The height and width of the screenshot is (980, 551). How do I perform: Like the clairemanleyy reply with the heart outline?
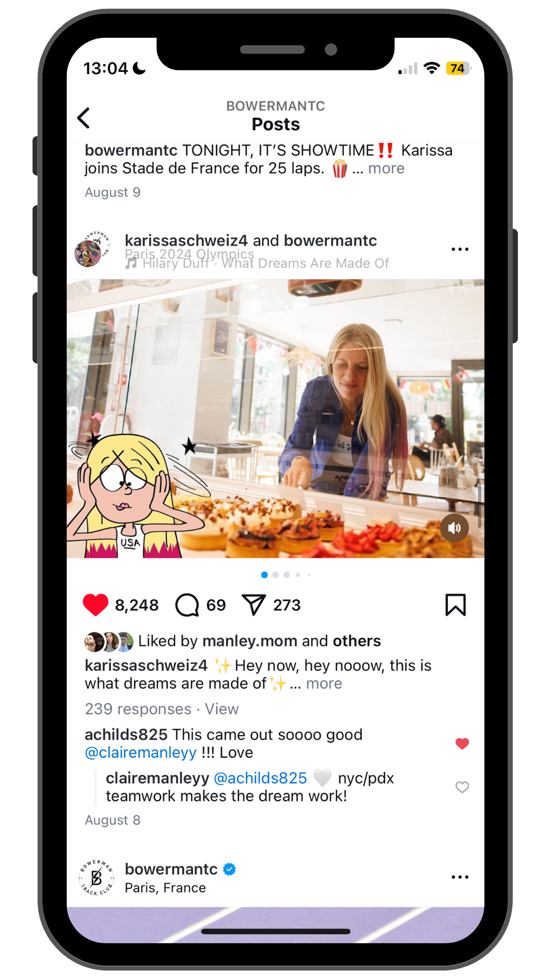462,787
